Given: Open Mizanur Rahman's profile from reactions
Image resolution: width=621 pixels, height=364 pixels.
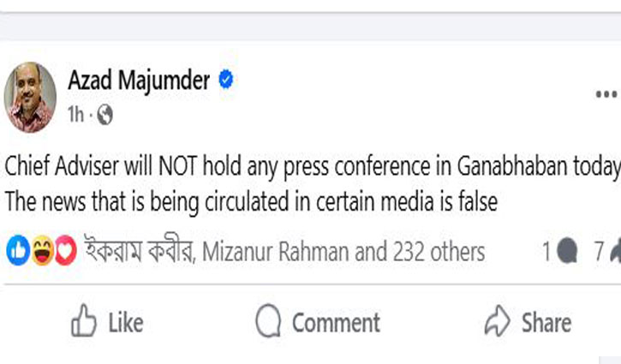Looking at the screenshot, I should [275, 251].
